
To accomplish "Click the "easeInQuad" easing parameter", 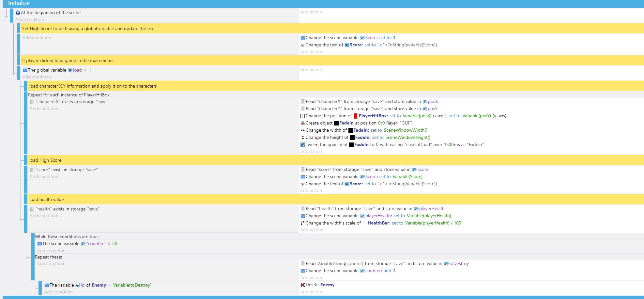I will (418, 145).
